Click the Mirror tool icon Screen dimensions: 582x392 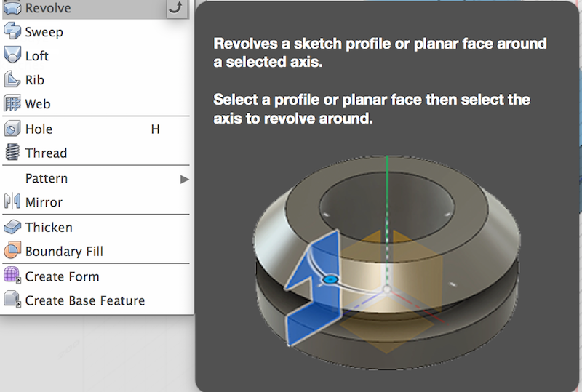pyautogui.click(x=12, y=201)
